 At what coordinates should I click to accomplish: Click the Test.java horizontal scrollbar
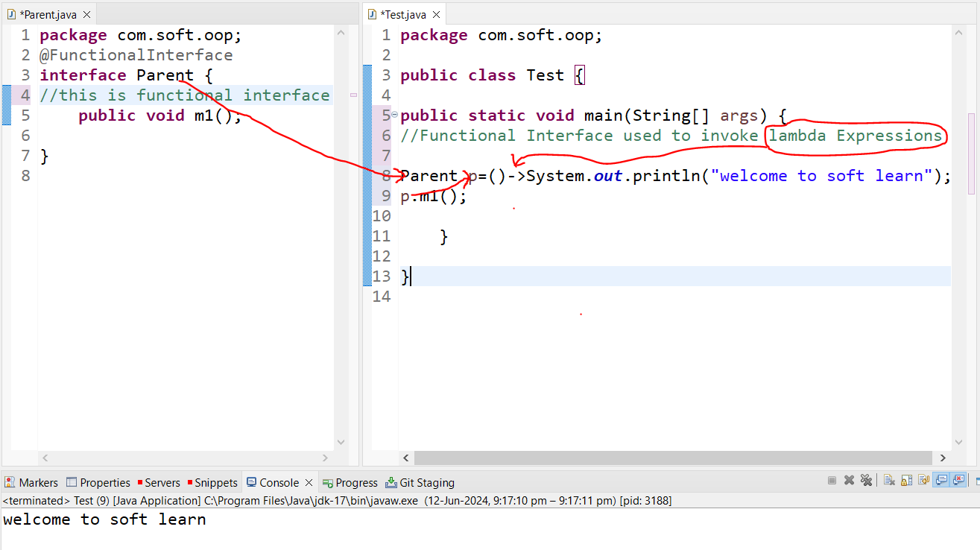point(671,458)
